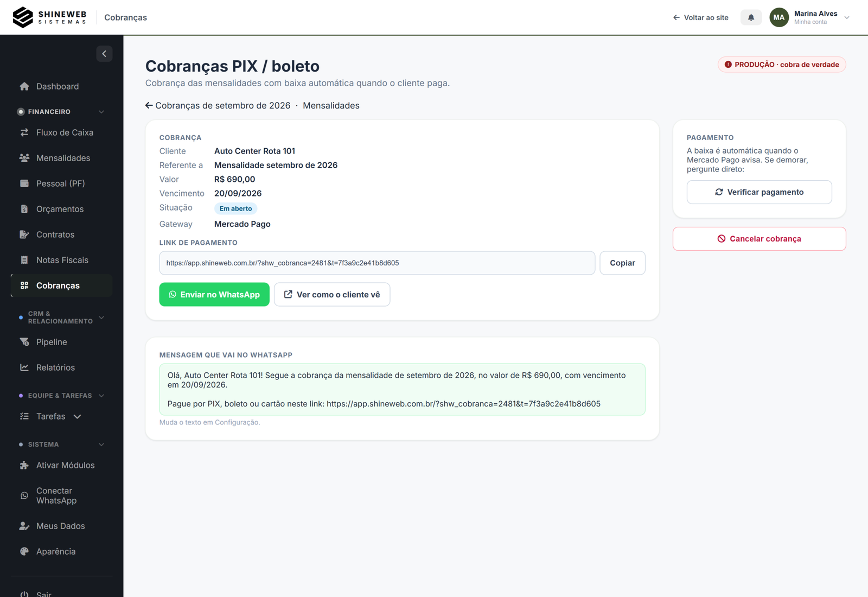This screenshot has height=597, width=868.
Task: Collapse the Equipe & Tarefas section chevron
Action: click(101, 396)
